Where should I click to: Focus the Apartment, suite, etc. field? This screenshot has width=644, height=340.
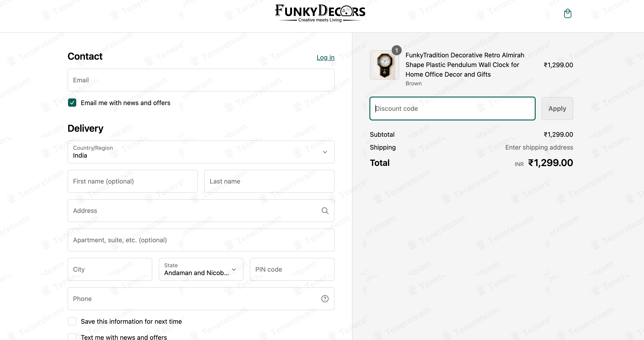(201, 240)
